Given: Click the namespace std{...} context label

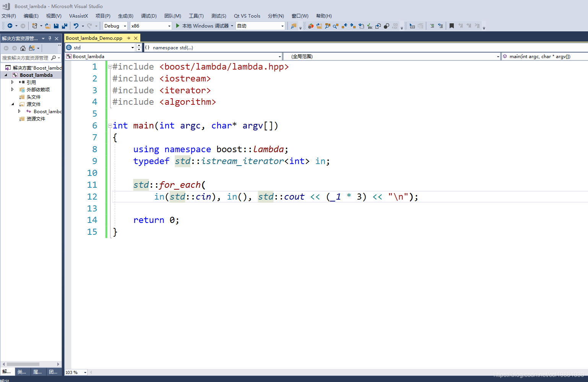Looking at the screenshot, I should point(173,48).
